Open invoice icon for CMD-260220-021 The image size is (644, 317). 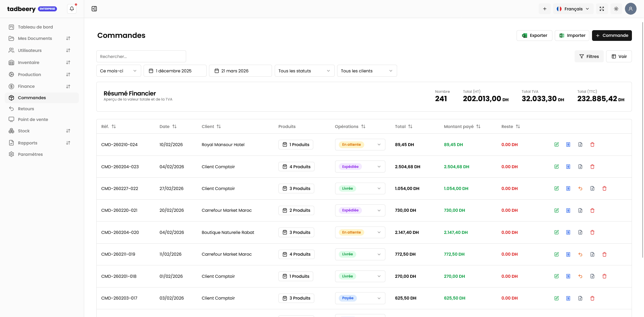coord(568,210)
